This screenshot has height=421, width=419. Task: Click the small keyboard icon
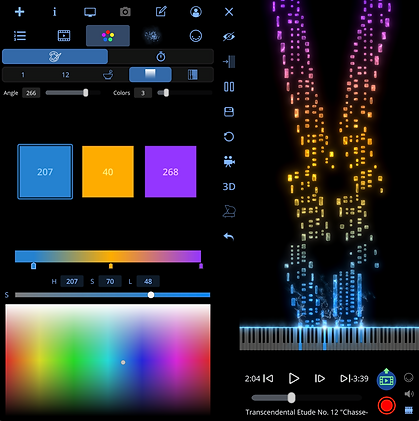point(409,410)
